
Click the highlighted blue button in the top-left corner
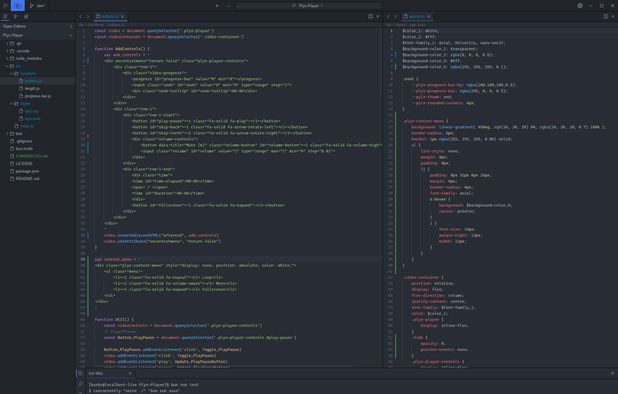(17, 6)
